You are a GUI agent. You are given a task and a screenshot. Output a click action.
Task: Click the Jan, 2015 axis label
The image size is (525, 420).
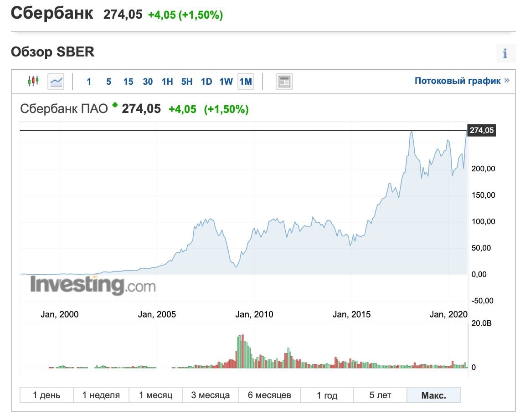(351, 314)
